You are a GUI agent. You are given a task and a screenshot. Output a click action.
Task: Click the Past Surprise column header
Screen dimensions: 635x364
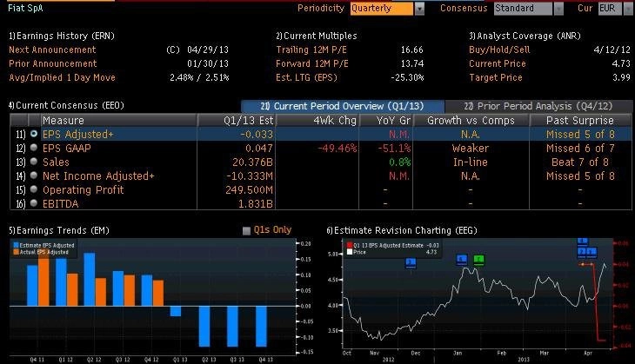point(580,121)
